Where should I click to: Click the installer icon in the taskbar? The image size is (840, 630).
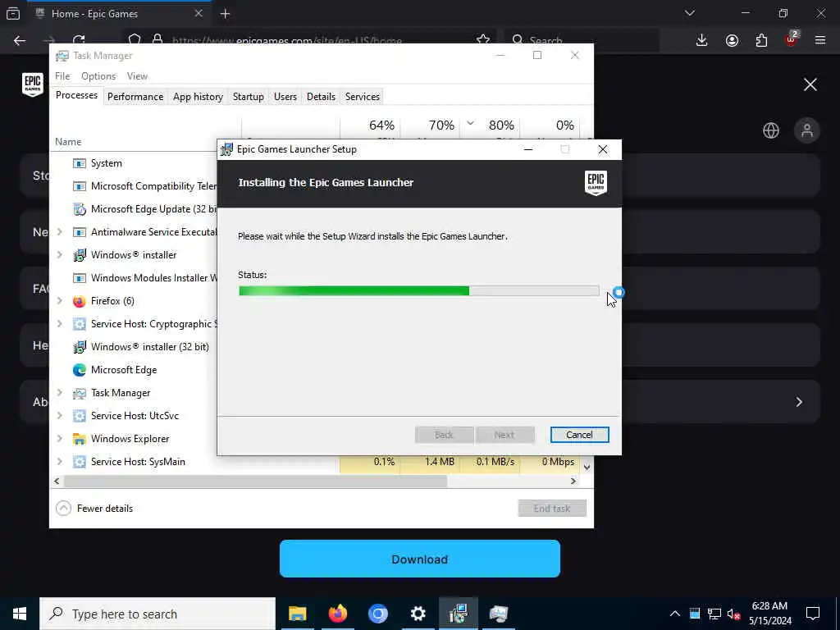point(458,614)
